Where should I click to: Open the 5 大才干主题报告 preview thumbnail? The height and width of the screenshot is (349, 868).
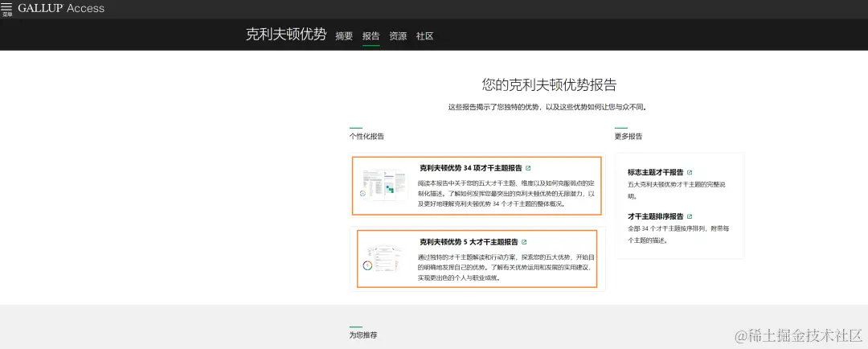383,258
